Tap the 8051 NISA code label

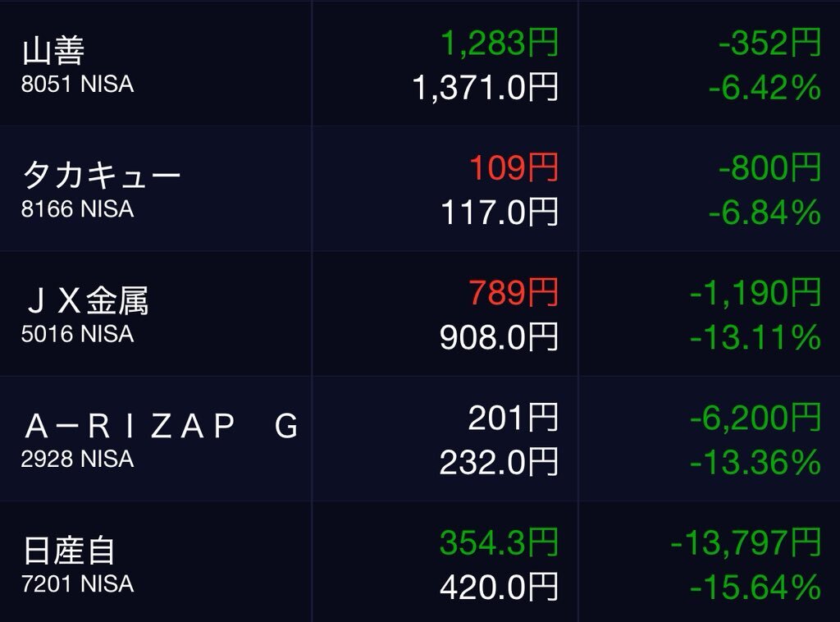click(x=78, y=85)
